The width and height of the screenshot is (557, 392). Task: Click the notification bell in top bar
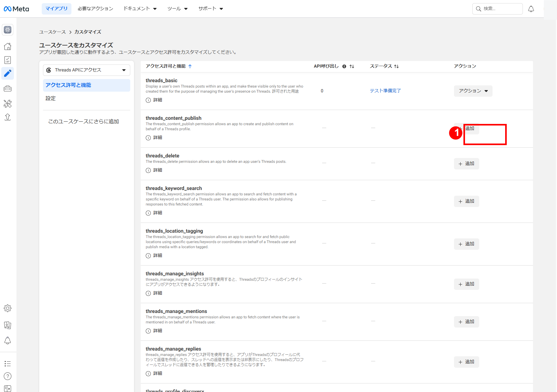click(x=531, y=9)
